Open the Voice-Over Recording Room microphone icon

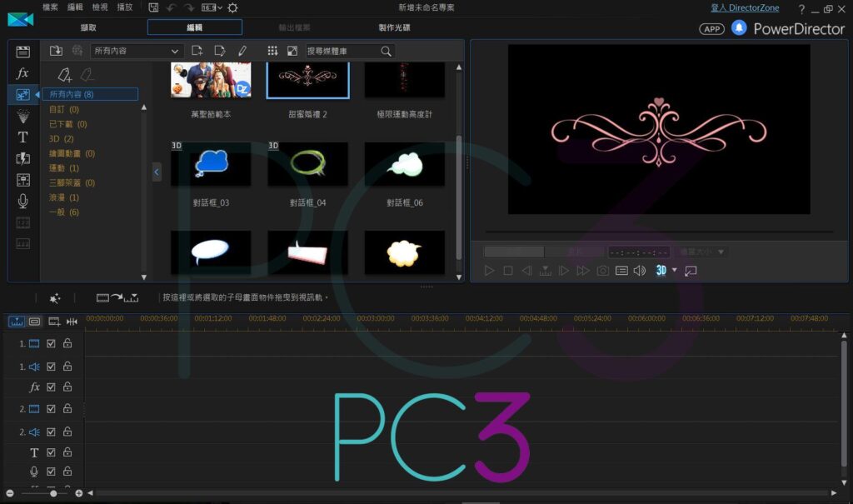tap(22, 201)
